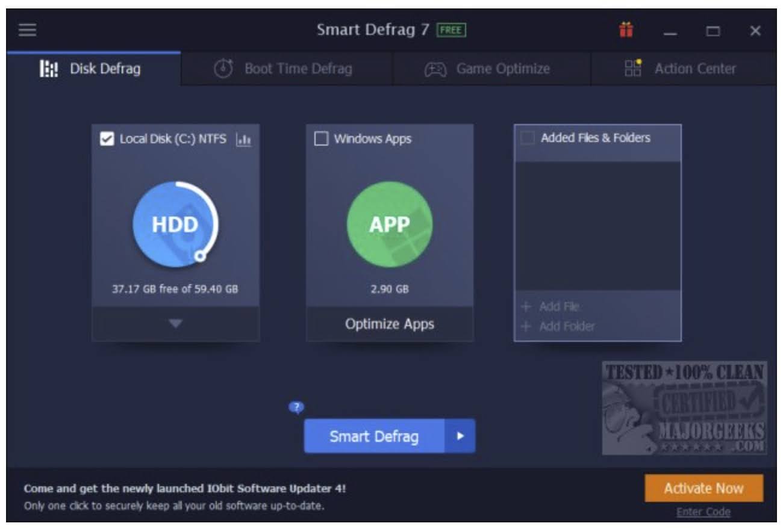Image resolution: width=783 pixels, height=532 pixels.
Task: Click the blue question mark help bubble
Action: (x=296, y=407)
